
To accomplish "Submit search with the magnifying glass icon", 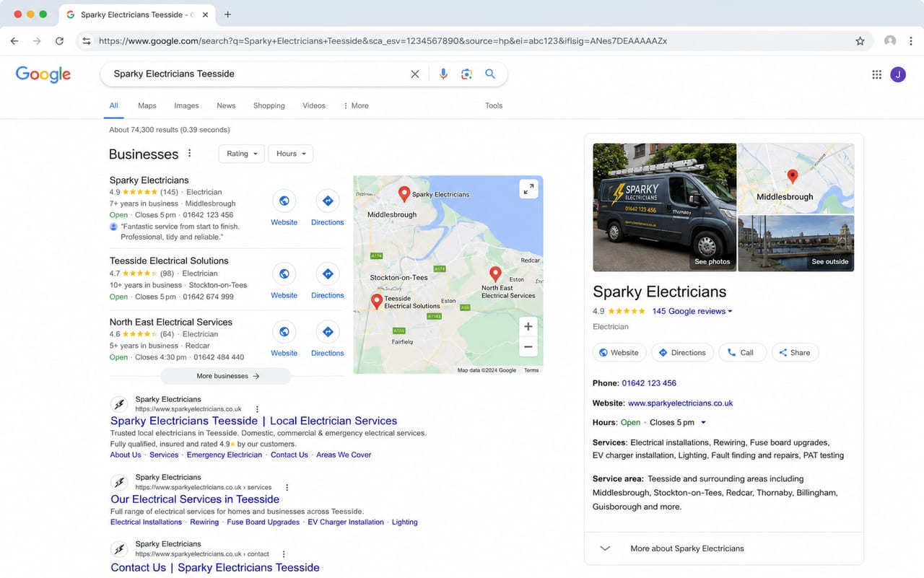I will [x=490, y=74].
